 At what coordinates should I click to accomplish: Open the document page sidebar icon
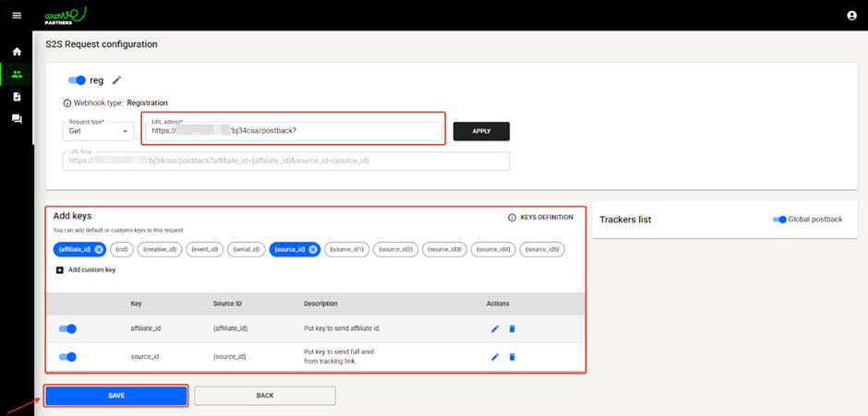pos(17,97)
